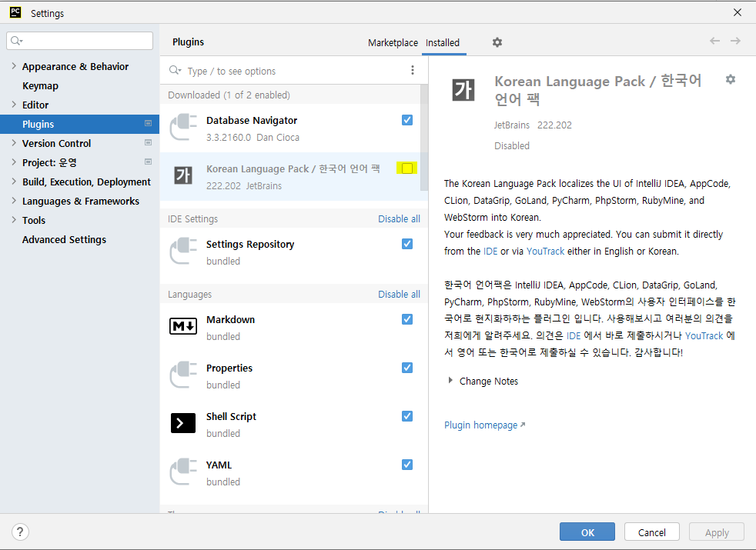Screen dimensions: 756x550
Task: Expand the Tools tree node
Action: coord(14,220)
